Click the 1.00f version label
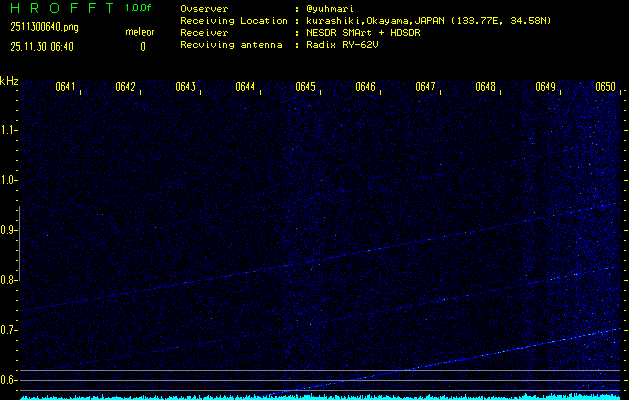The image size is (629, 400). click(139, 8)
